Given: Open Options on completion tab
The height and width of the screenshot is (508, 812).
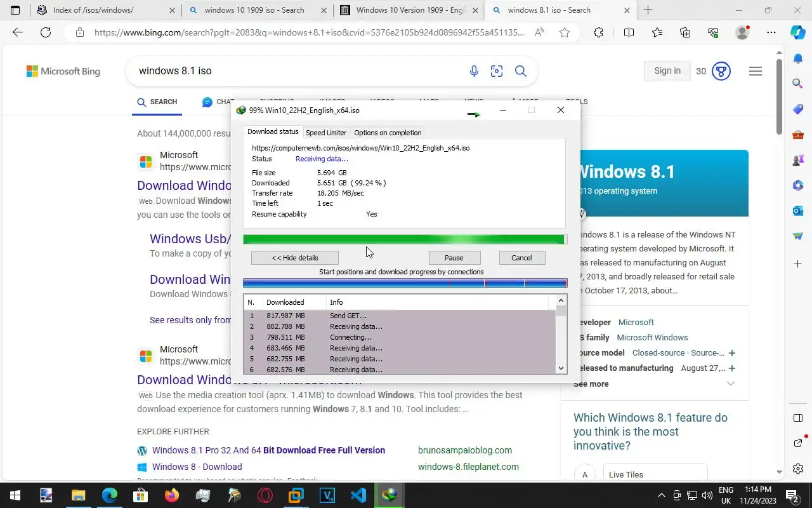Looking at the screenshot, I should point(388,133).
